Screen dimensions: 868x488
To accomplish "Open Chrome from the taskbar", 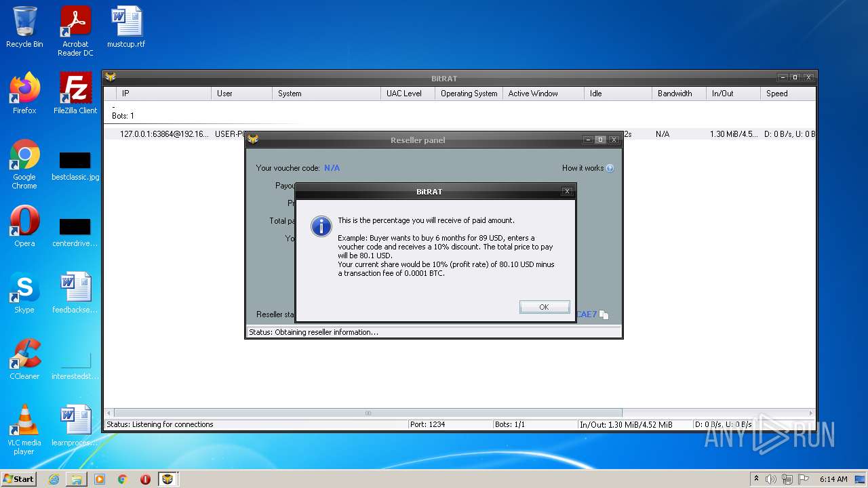I will coord(123,479).
